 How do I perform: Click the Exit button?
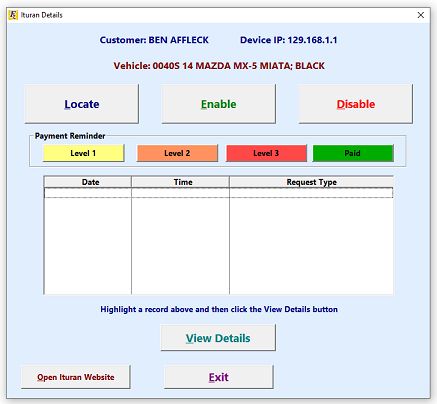tap(219, 377)
